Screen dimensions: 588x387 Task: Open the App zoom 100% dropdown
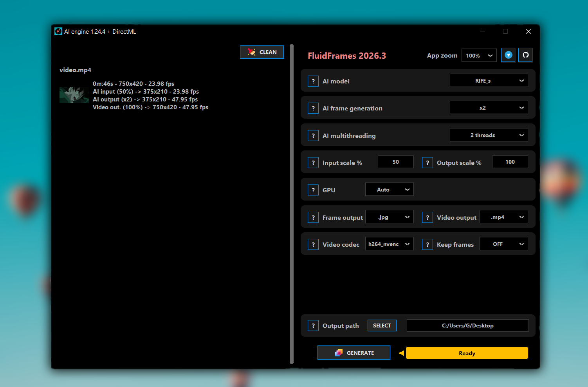pyautogui.click(x=479, y=56)
